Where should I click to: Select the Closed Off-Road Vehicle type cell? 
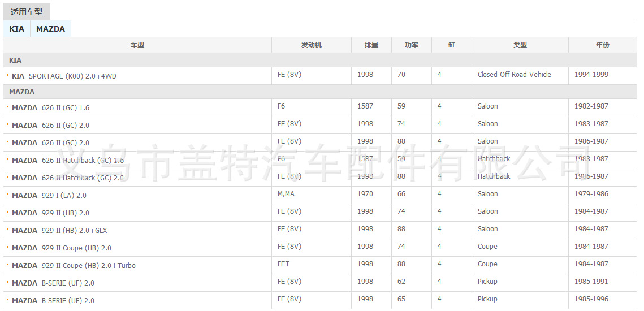(x=520, y=76)
